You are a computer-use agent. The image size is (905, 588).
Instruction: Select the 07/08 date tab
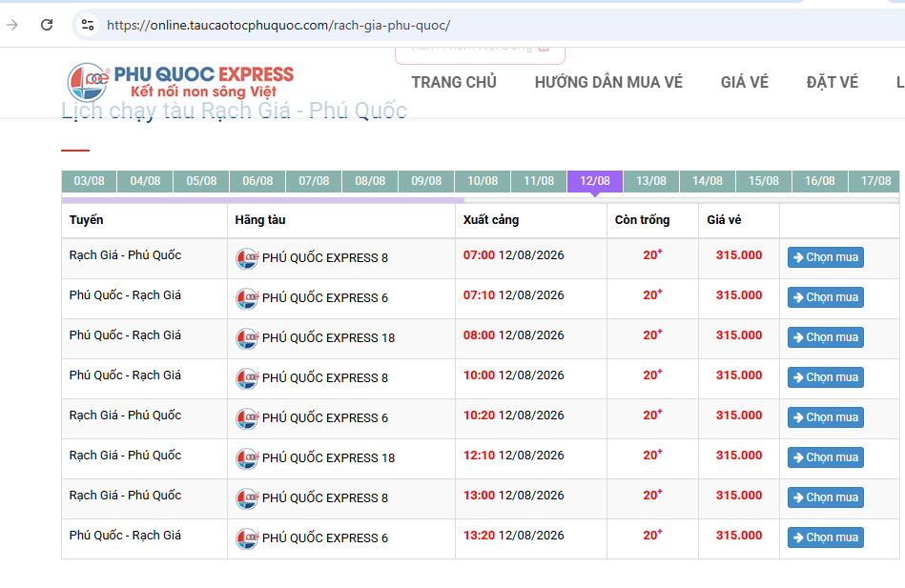click(x=314, y=181)
